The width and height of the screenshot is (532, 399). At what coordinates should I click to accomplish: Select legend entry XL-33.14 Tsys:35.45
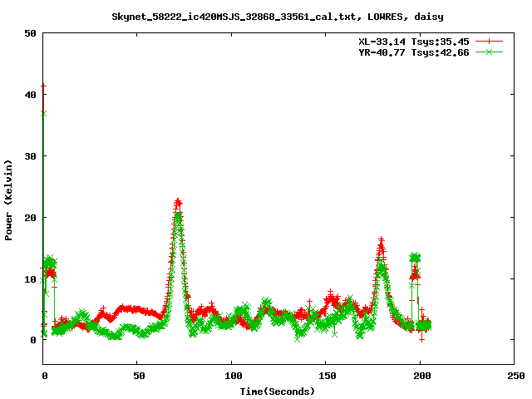[414, 42]
